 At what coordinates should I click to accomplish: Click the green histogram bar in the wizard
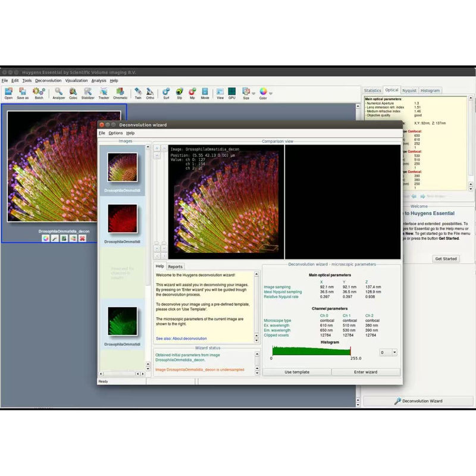(311, 351)
